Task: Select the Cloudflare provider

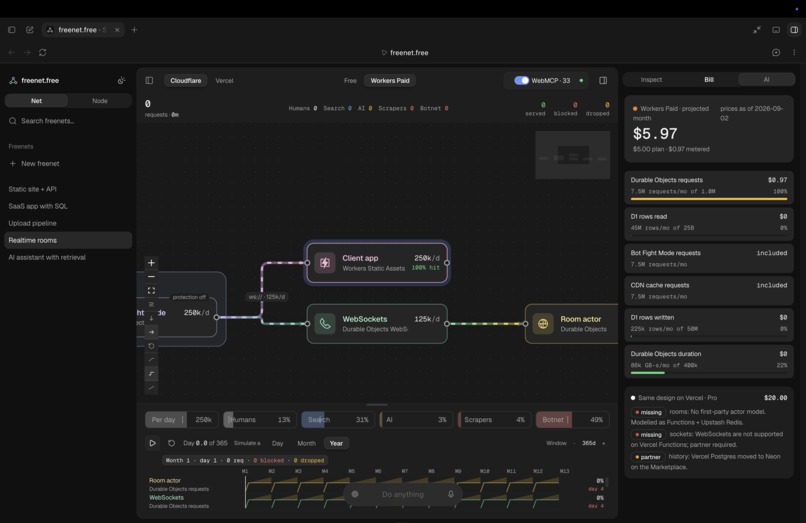Action: pos(186,81)
